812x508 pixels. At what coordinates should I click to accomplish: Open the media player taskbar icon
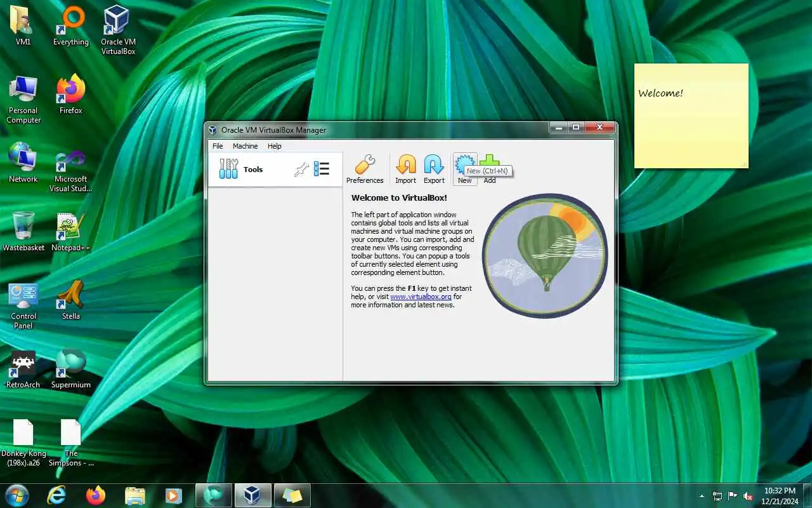click(173, 495)
